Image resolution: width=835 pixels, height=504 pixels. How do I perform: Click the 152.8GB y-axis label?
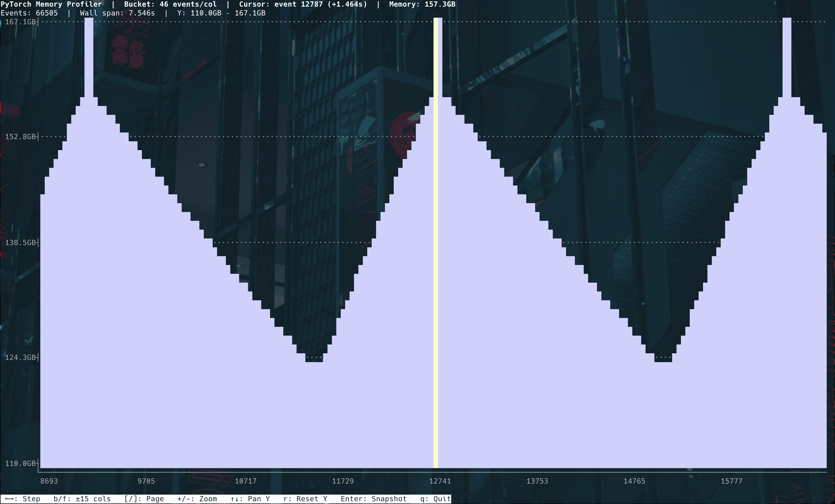pos(20,137)
